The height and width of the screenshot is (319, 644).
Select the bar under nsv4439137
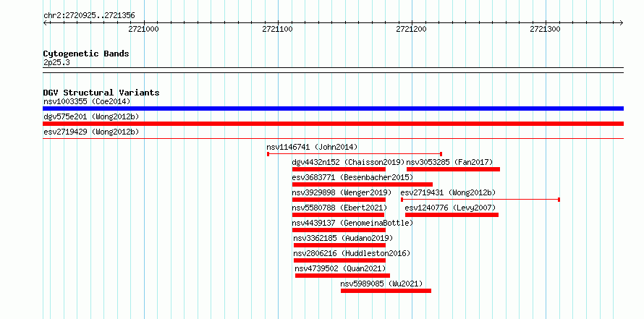click(x=339, y=230)
